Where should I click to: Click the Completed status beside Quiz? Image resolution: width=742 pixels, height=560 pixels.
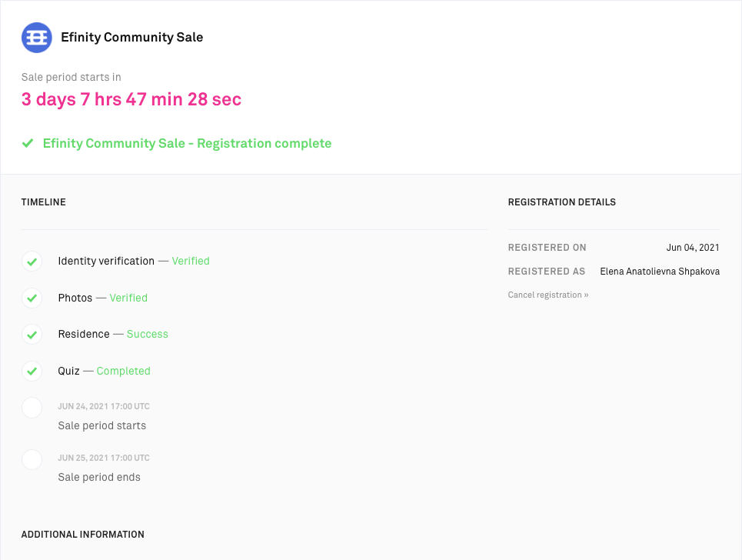point(123,371)
